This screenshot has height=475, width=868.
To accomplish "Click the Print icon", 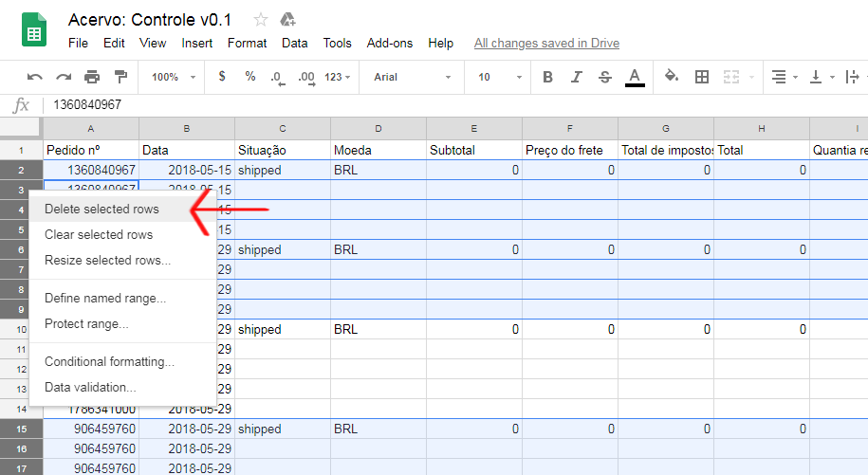I will tap(92, 77).
